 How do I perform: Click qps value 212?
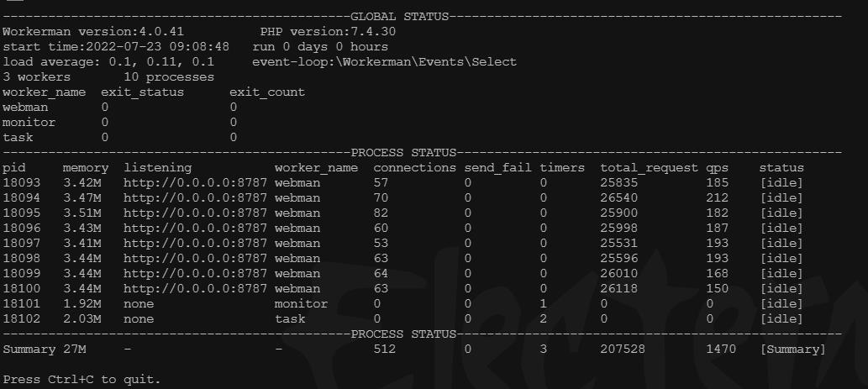pos(718,197)
